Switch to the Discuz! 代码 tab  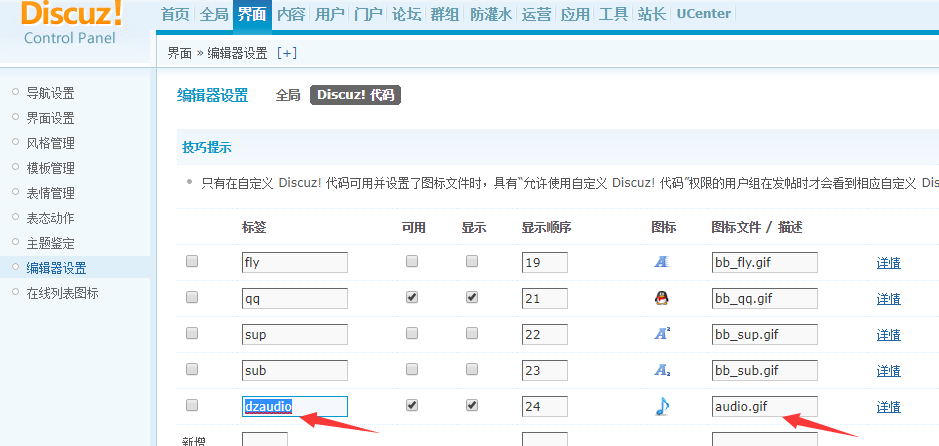point(355,95)
